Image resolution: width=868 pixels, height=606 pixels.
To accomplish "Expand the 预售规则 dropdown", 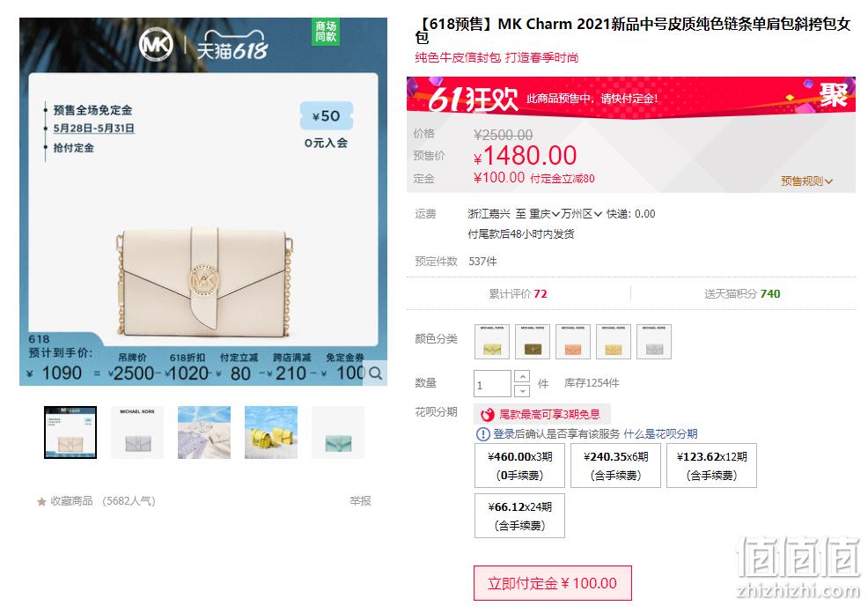I will pyautogui.click(x=806, y=181).
